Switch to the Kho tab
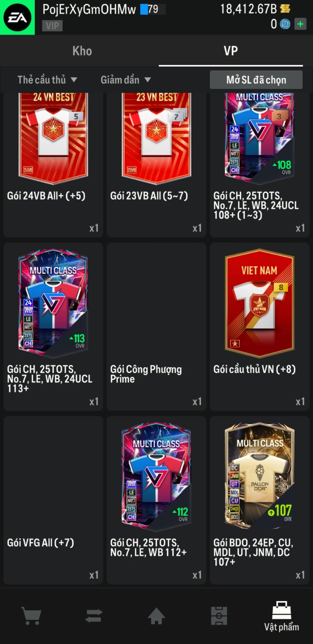 tap(82, 51)
